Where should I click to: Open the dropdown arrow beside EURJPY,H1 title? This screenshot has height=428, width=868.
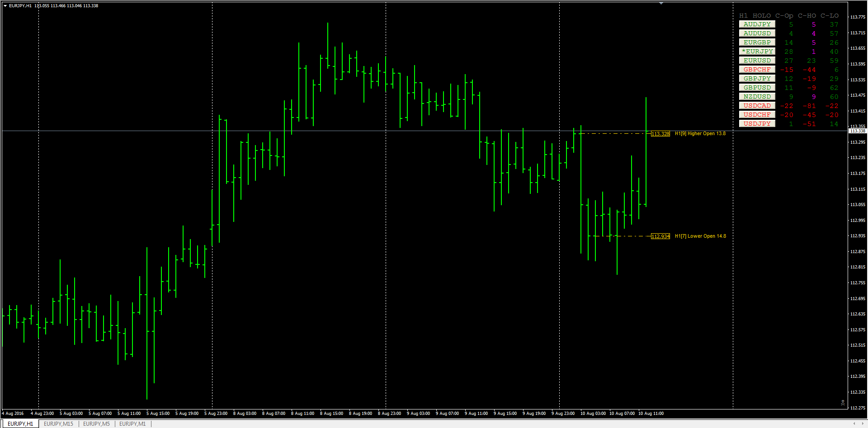point(5,6)
